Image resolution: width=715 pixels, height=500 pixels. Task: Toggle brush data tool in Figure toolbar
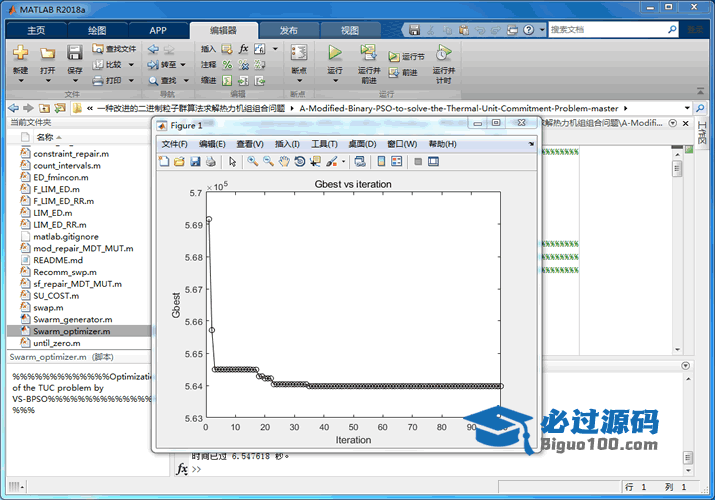tap(332, 161)
